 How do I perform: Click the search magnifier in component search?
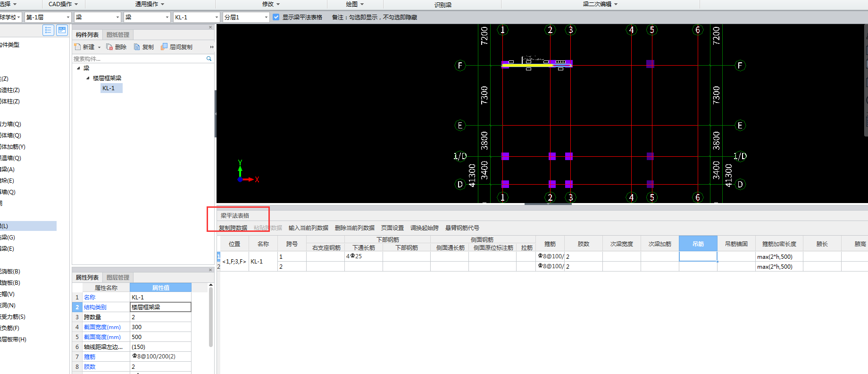pos(209,59)
